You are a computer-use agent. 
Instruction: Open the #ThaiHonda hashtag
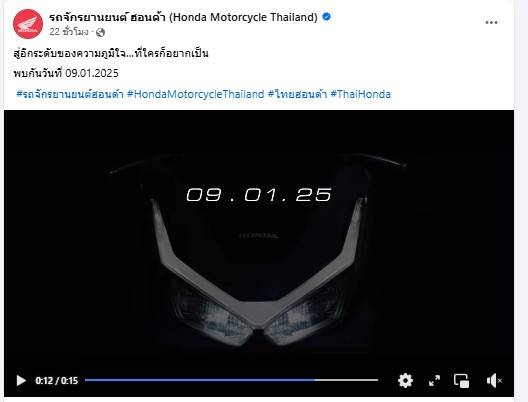tap(360, 94)
